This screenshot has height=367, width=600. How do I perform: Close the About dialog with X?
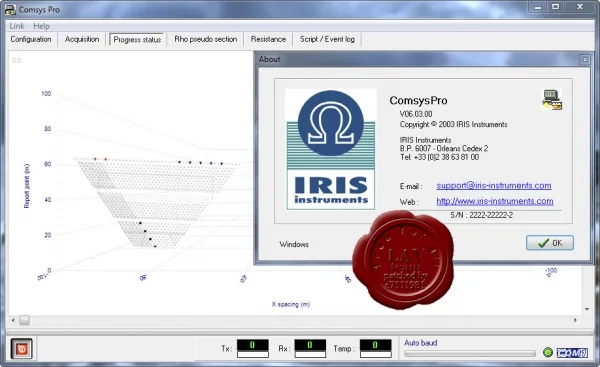585,59
